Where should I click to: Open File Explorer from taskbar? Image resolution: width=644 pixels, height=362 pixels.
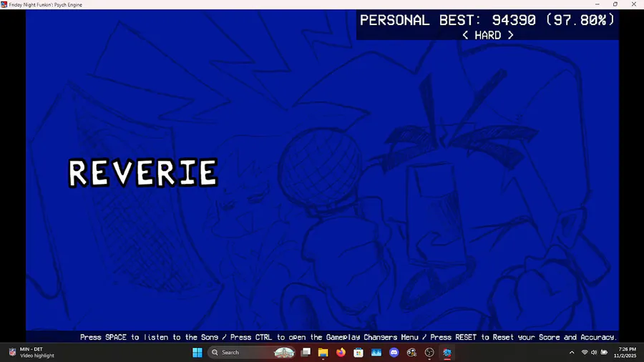323,352
